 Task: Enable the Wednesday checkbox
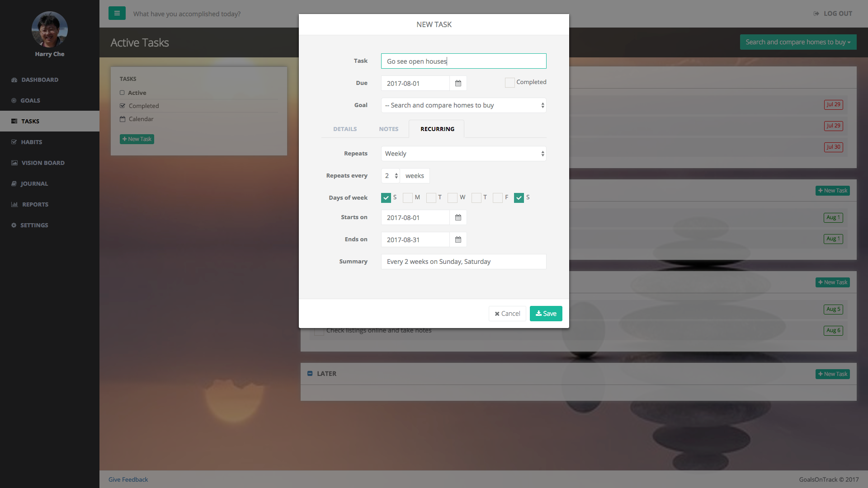(452, 197)
